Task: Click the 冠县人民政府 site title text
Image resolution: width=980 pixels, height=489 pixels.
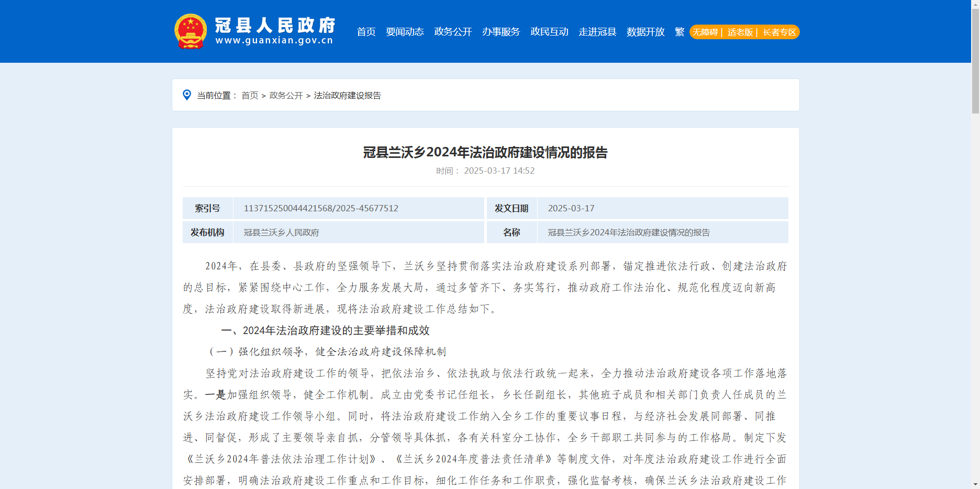Action: point(275,25)
